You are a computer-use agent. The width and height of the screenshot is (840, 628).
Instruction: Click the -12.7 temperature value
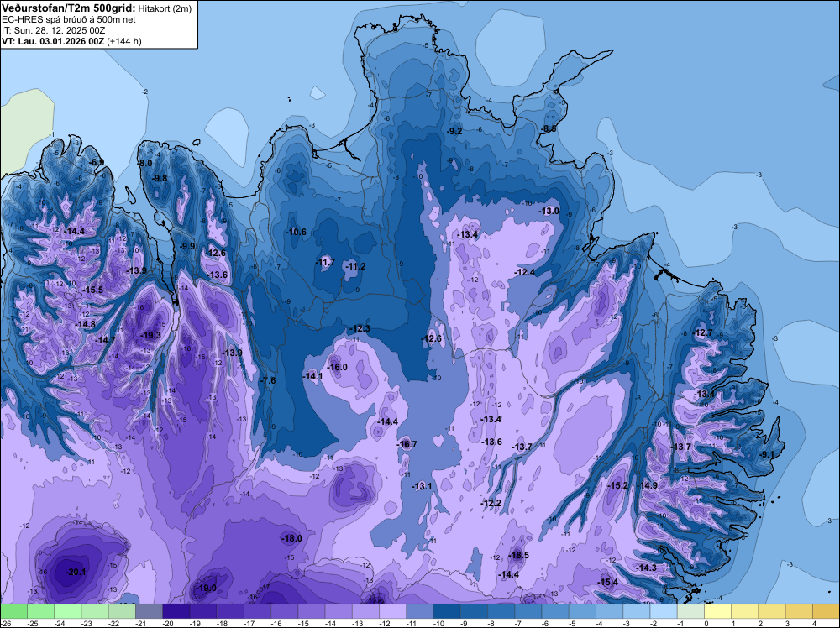tap(703, 332)
